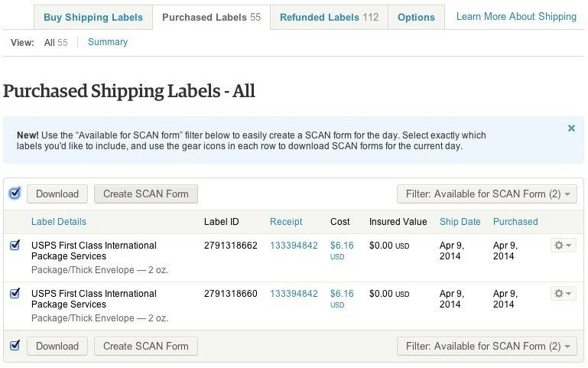Image resolution: width=588 pixels, height=368 pixels.
Task: Dismiss the SCAN form info banner
Action: pyautogui.click(x=571, y=129)
